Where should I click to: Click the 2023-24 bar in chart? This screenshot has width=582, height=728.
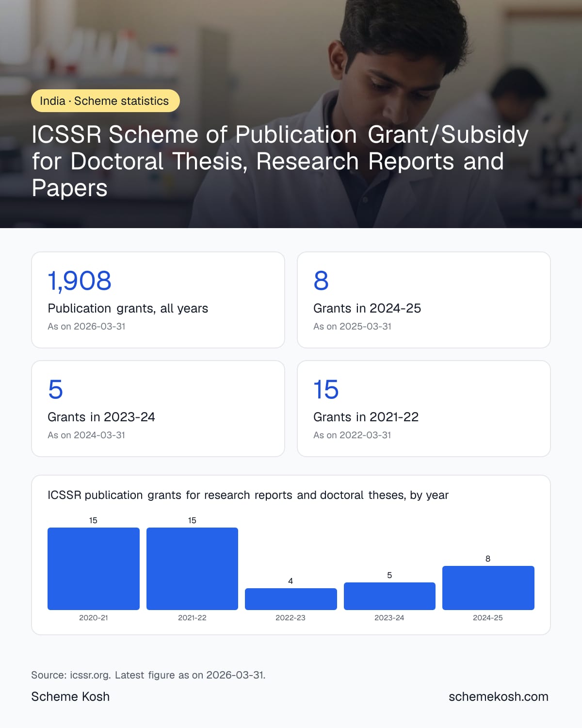point(389,596)
